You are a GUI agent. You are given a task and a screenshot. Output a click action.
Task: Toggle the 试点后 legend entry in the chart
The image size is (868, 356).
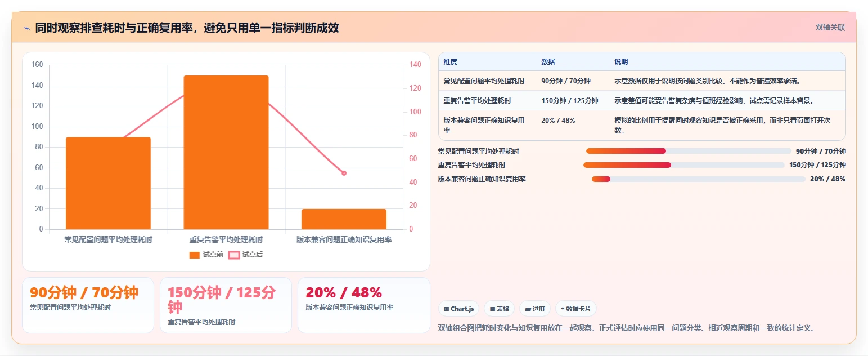click(246, 255)
